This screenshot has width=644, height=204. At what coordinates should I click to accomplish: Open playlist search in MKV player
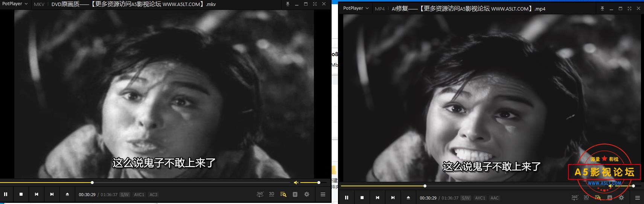pos(283,194)
